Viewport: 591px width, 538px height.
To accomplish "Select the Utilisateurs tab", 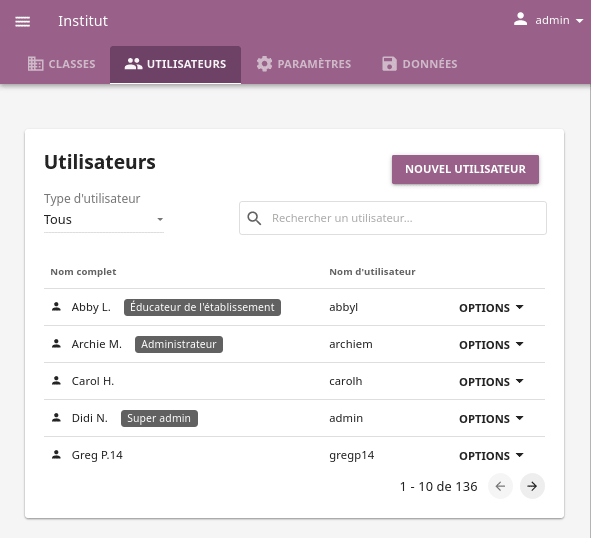I will (x=175, y=64).
